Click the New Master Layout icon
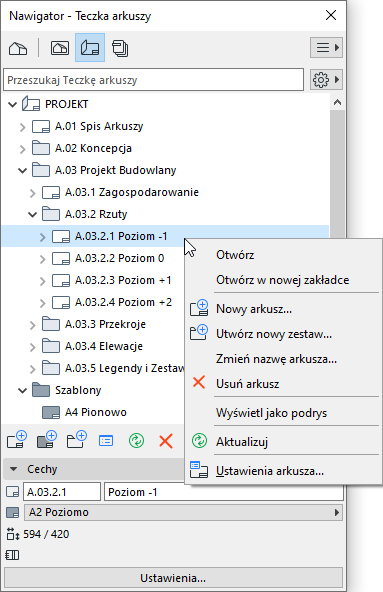This screenshot has width=383, height=592. tap(47, 440)
